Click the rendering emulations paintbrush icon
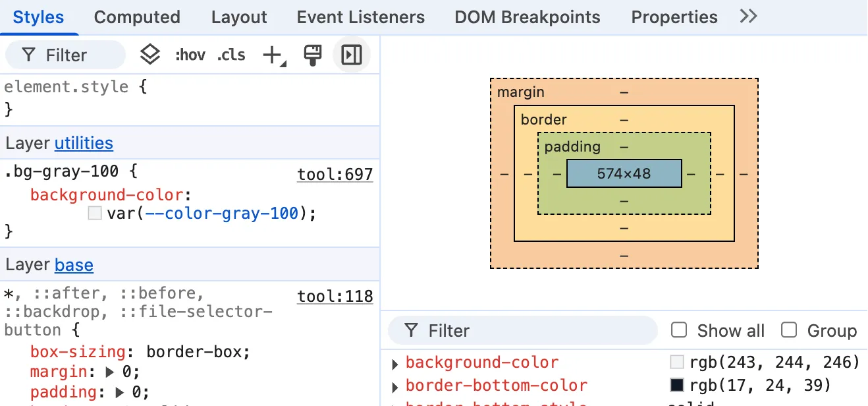868x406 pixels. coord(312,55)
